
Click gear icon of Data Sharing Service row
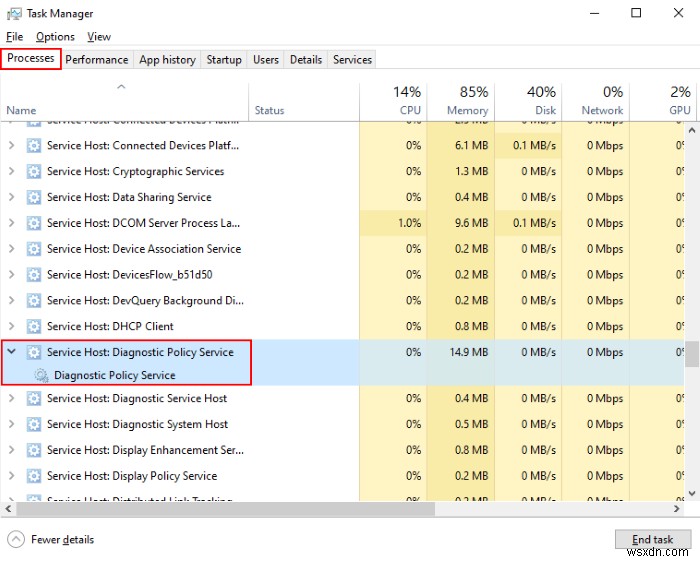click(x=34, y=197)
